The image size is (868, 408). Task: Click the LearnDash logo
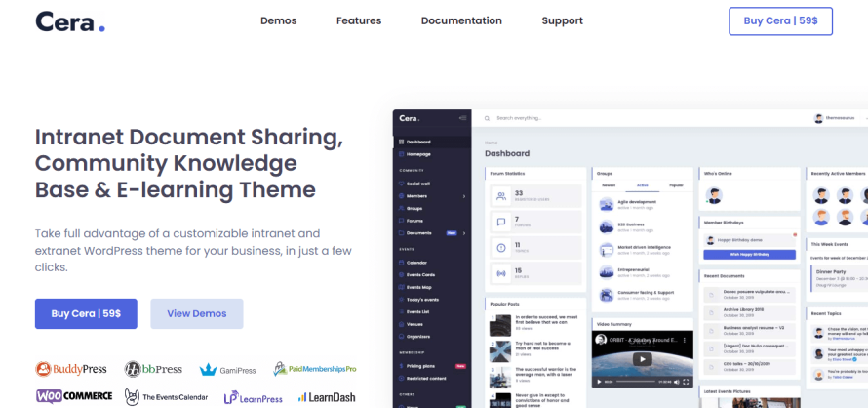(327, 397)
